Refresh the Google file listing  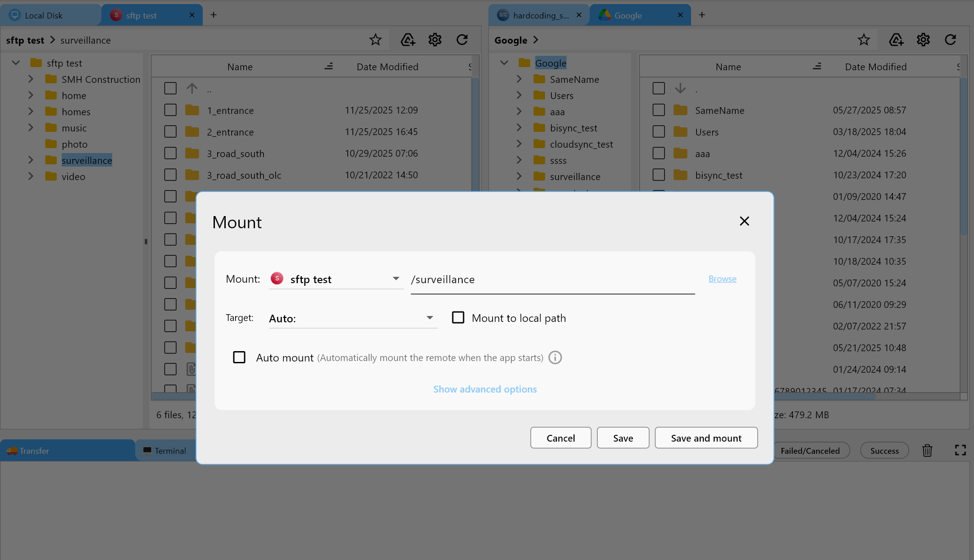tap(951, 40)
